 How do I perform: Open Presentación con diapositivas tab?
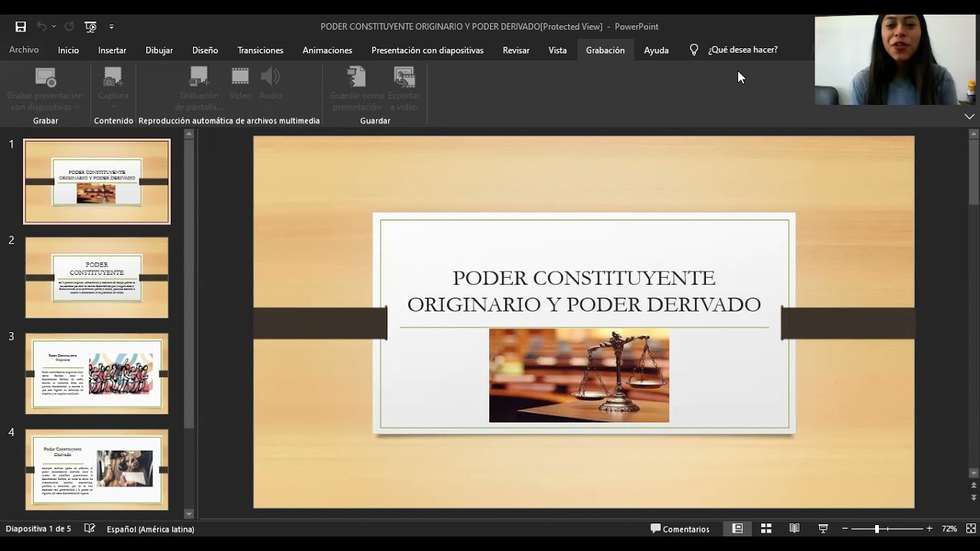[427, 50]
